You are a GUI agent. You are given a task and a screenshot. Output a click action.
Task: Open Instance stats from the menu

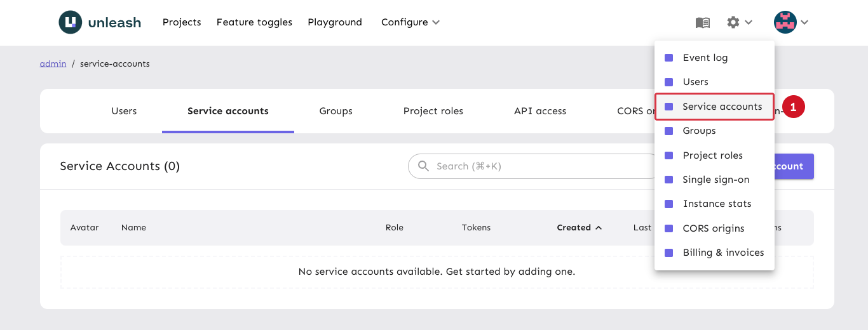tap(717, 204)
